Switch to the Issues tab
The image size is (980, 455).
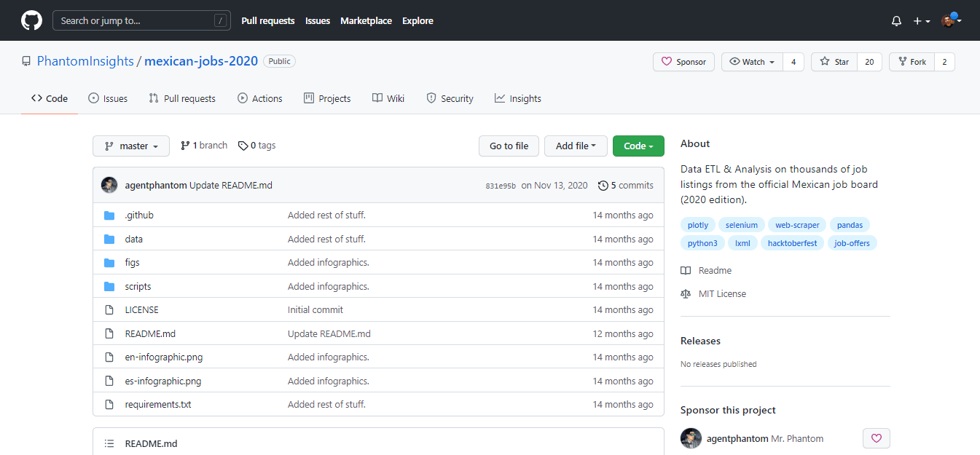(x=108, y=98)
